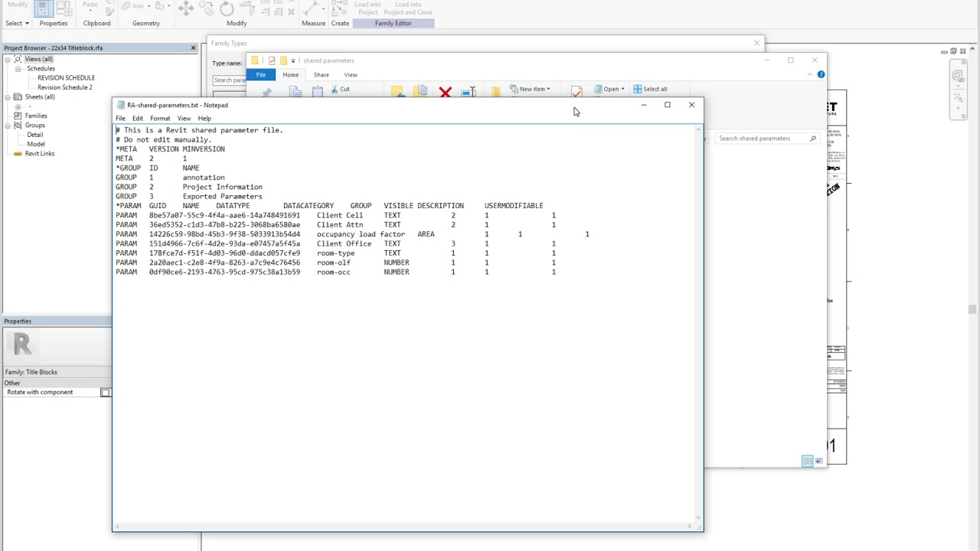Open the Notepad File menu
Viewport: 980px width, 551px height.
coord(120,118)
